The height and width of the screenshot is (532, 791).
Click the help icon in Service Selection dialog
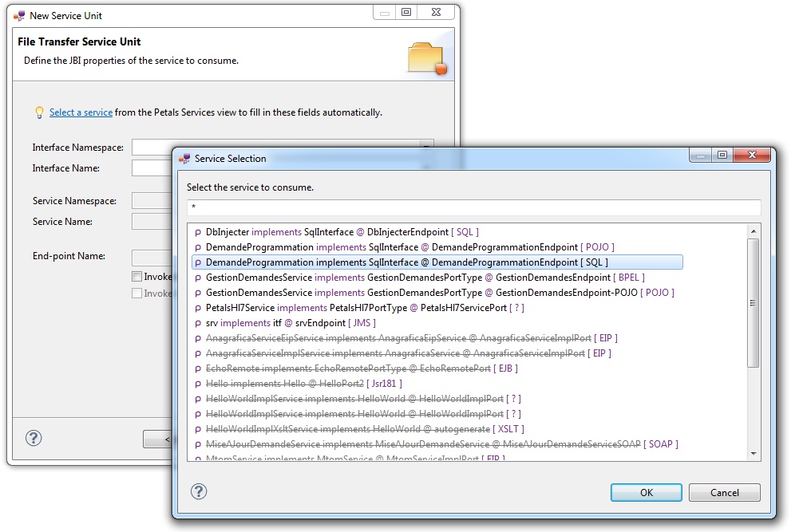click(200, 491)
